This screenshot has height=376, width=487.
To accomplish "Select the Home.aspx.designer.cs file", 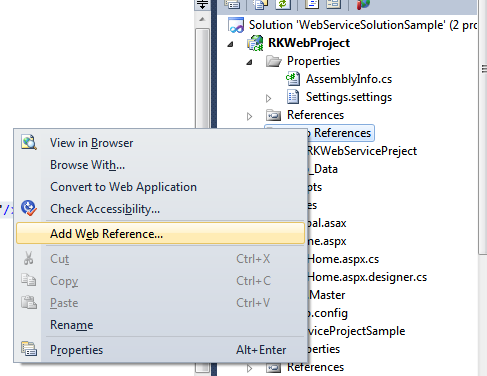I will pos(367,277).
